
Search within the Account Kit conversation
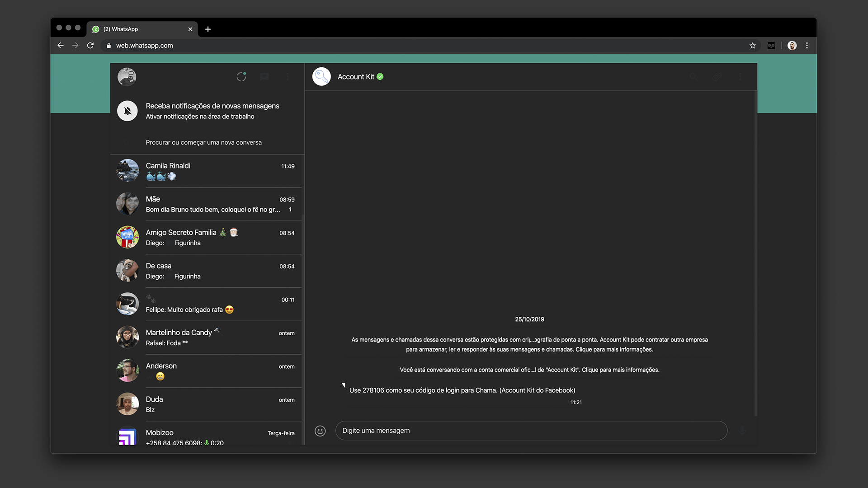(x=693, y=77)
